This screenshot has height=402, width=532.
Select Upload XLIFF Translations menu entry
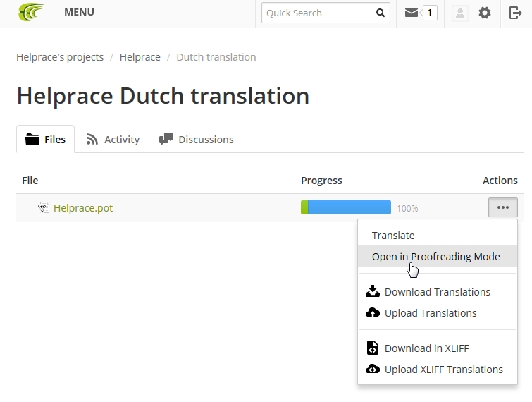point(443,369)
